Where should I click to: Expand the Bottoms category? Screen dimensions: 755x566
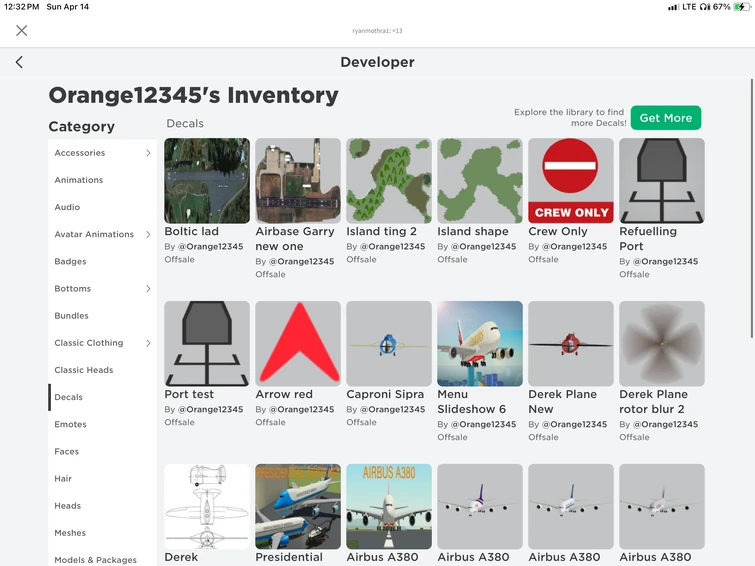click(x=148, y=289)
